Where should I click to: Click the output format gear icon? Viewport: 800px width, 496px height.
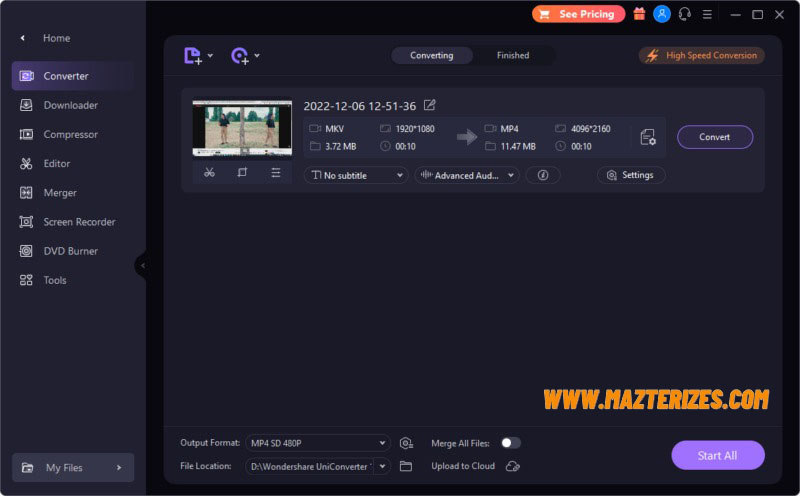point(406,443)
